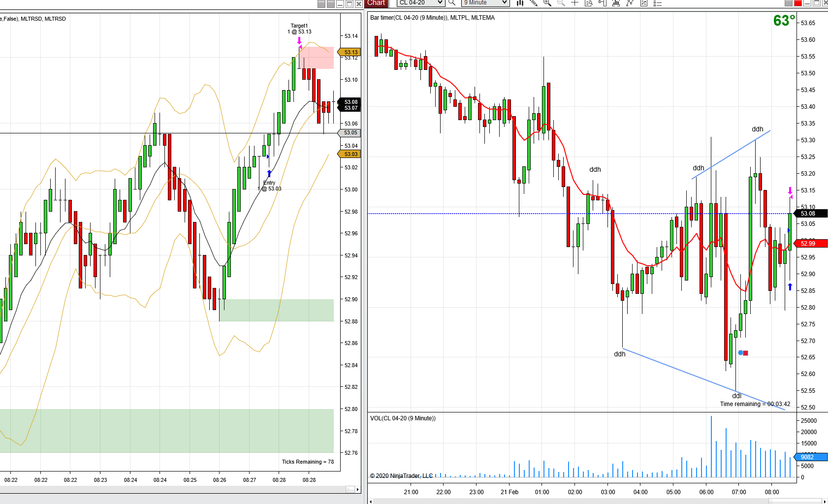The height and width of the screenshot is (504, 828).
Task: Open the chart properties list icon
Action: click(x=657, y=3)
